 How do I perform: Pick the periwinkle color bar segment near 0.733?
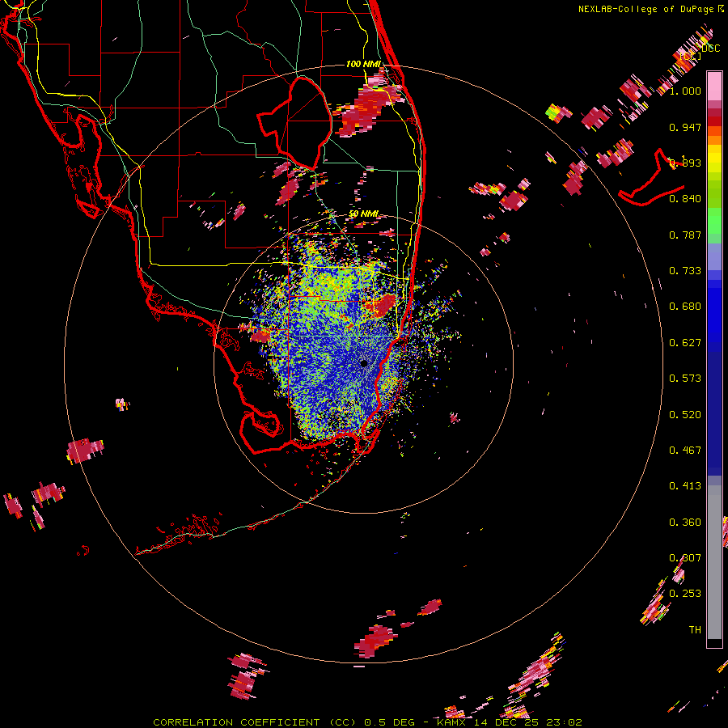coord(714,256)
